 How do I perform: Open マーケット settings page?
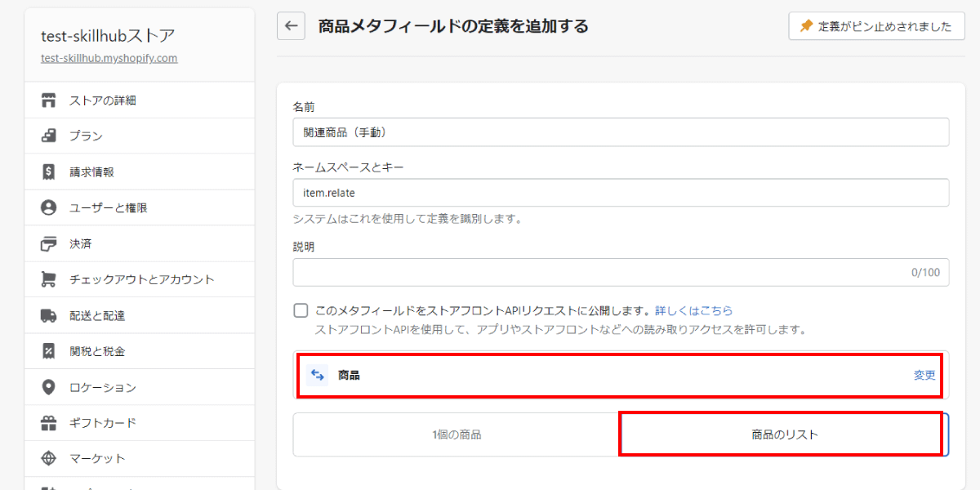pyautogui.click(x=140, y=458)
